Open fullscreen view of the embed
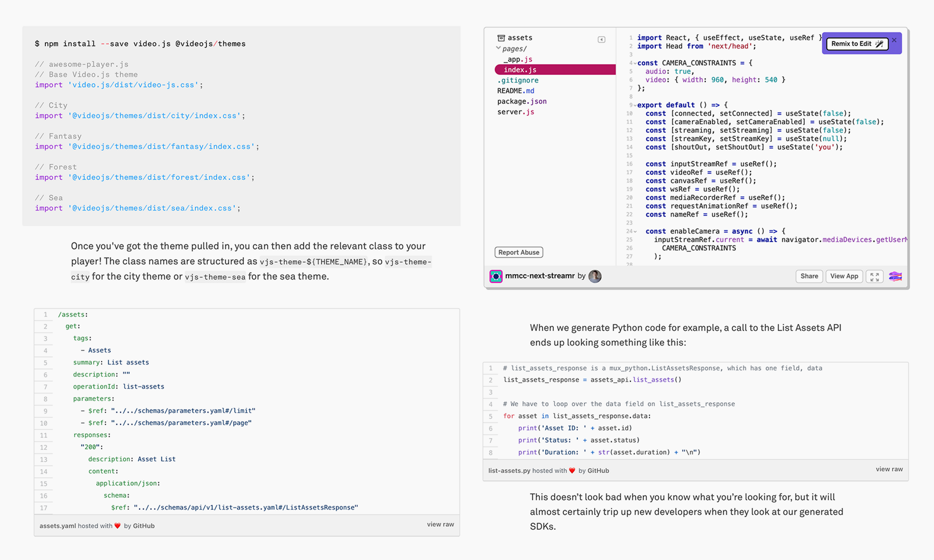 [874, 276]
